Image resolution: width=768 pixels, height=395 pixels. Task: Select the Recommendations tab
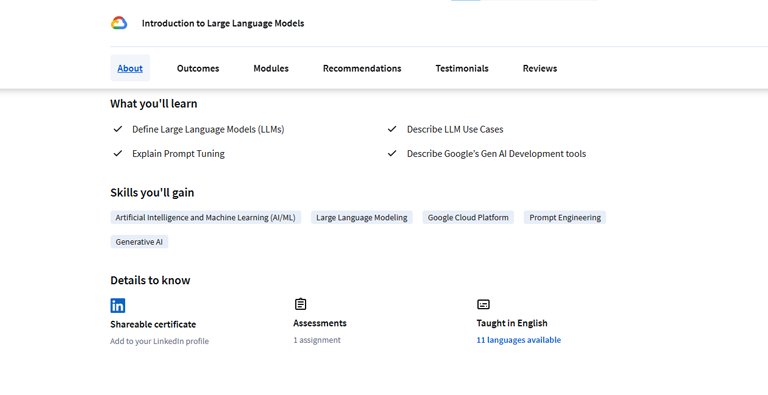click(x=362, y=68)
